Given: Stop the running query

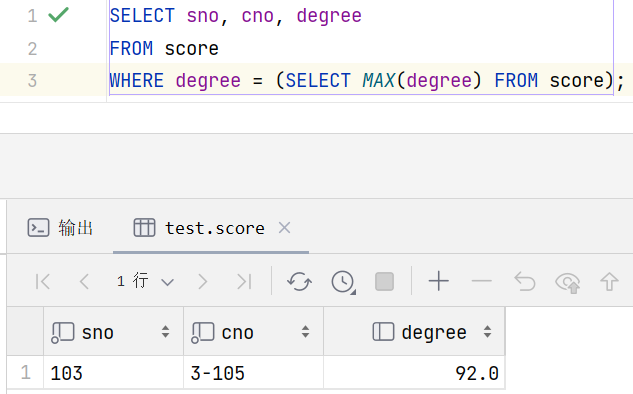Looking at the screenshot, I should [x=384, y=281].
